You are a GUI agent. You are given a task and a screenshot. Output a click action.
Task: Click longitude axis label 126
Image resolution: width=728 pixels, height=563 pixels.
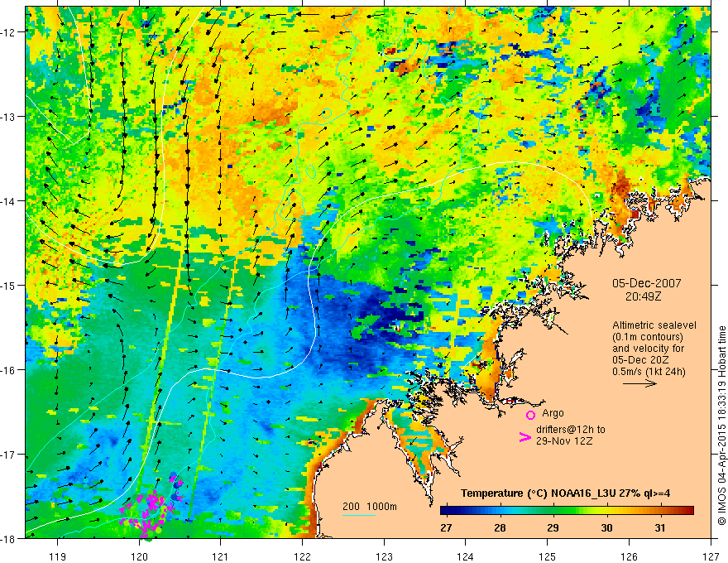(x=629, y=556)
